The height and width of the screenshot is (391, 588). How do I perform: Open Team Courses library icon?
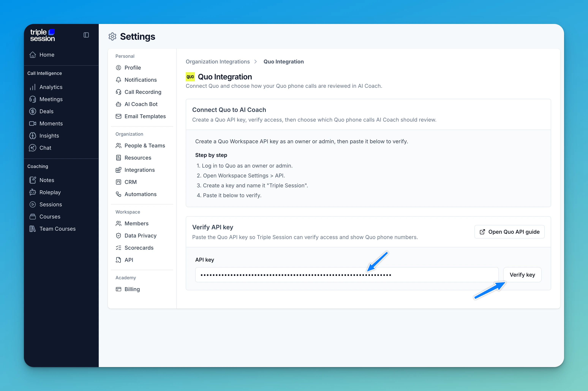click(33, 229)
